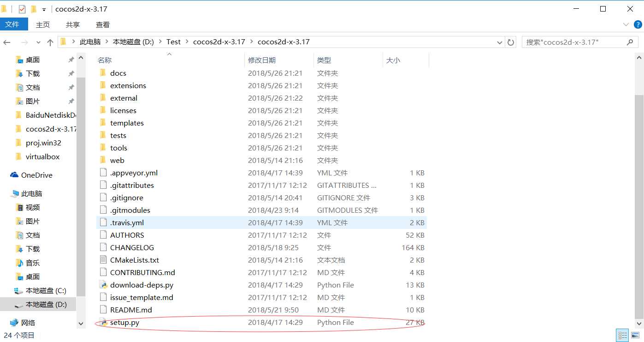The width and height of the screenshot is (644, 342).
Task: Select the CMakeLists.txt file icon
Action: click(103, 260)
